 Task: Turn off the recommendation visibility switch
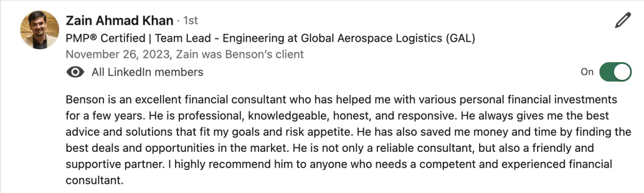pyautogui.click(x=616, y=72)
